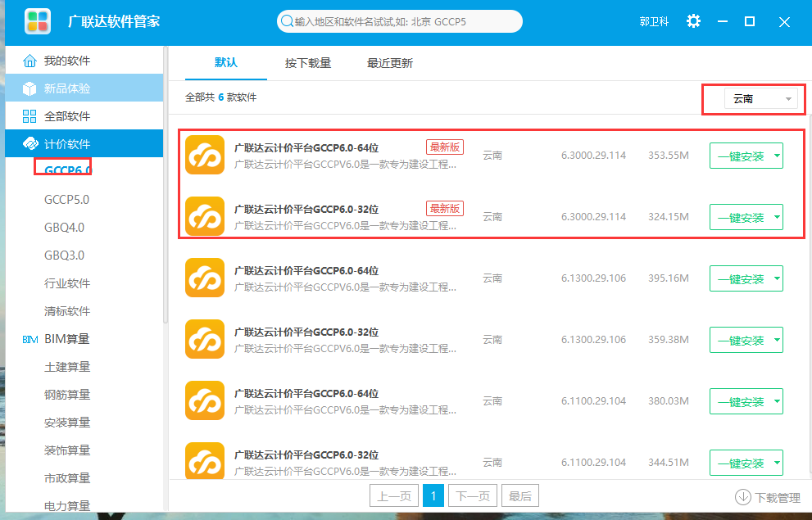Open 新品体验 in the sidebar

tap(84, 88)
